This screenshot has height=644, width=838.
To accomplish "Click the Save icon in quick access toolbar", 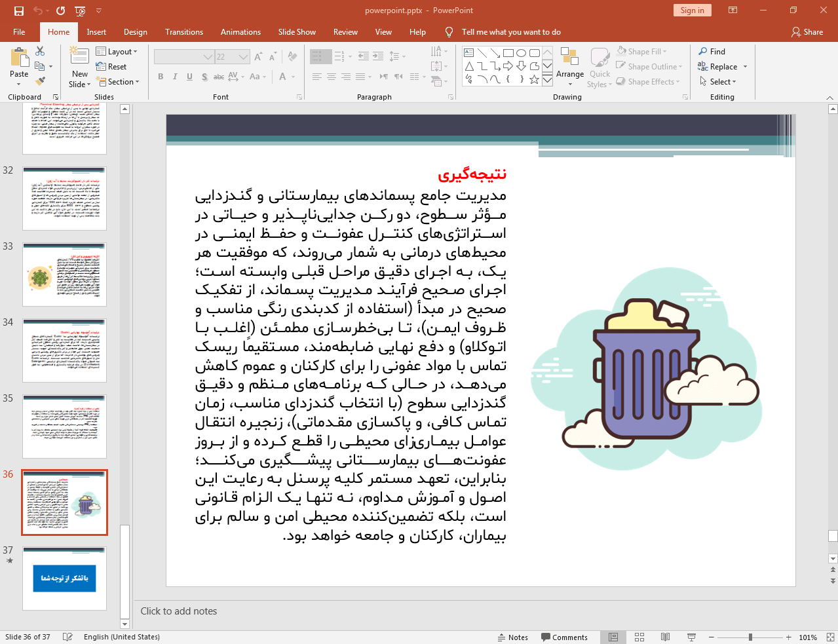I will [19, 10].
